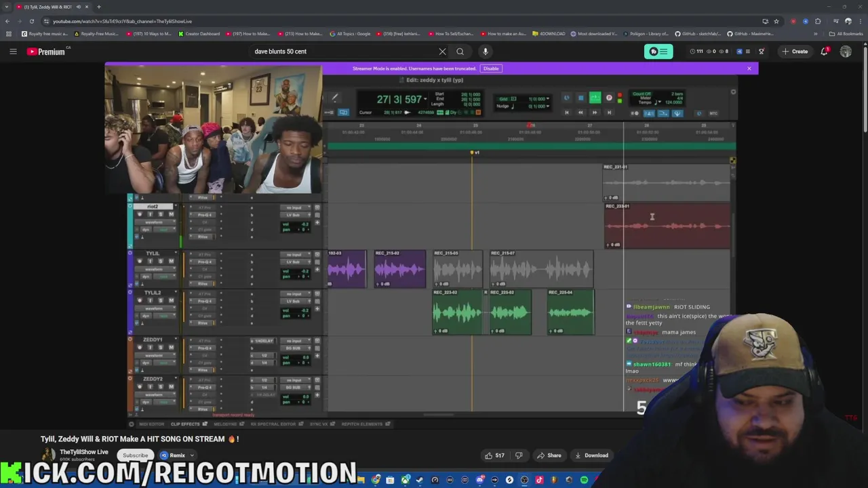Click the stop button in Pro Tools transport
This screenshot has width=868, height=488.
tap(581, 98)
